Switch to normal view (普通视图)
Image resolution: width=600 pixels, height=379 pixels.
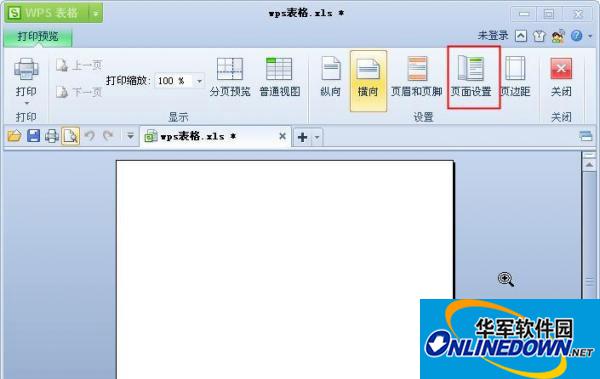pyautogui.click(x=279, y=77)
